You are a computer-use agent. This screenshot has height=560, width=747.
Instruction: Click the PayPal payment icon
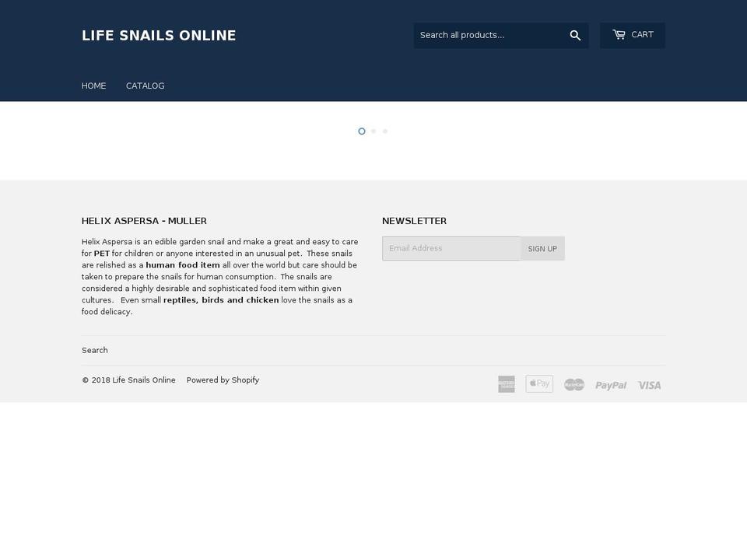click(x=611, y=385)
